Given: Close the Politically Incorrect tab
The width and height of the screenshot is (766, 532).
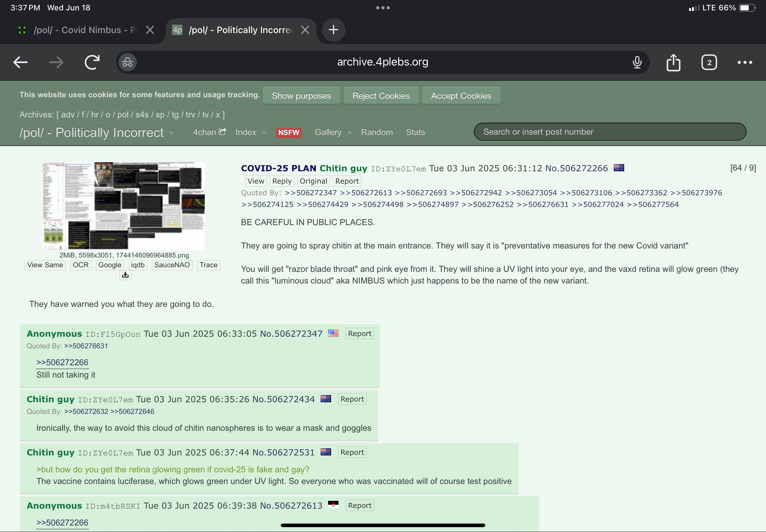Looking at the screenshot, I should pos(305,30).
